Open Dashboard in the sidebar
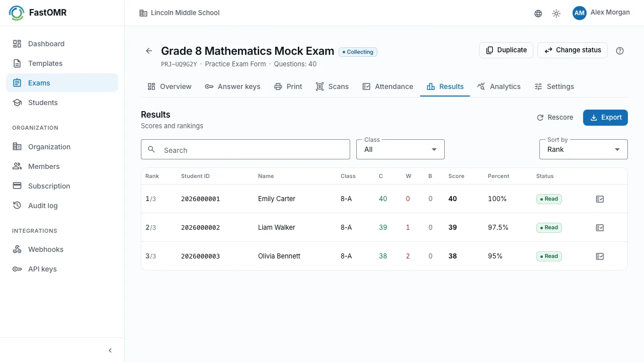This screenshot has height=362, width=644. [62, 44]
